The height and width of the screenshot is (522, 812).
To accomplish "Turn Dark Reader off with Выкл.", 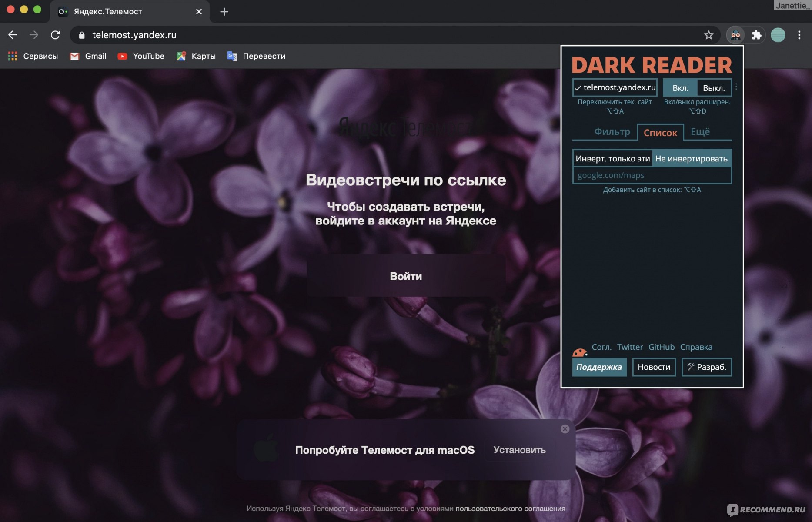I will click(x=714, y=88).
